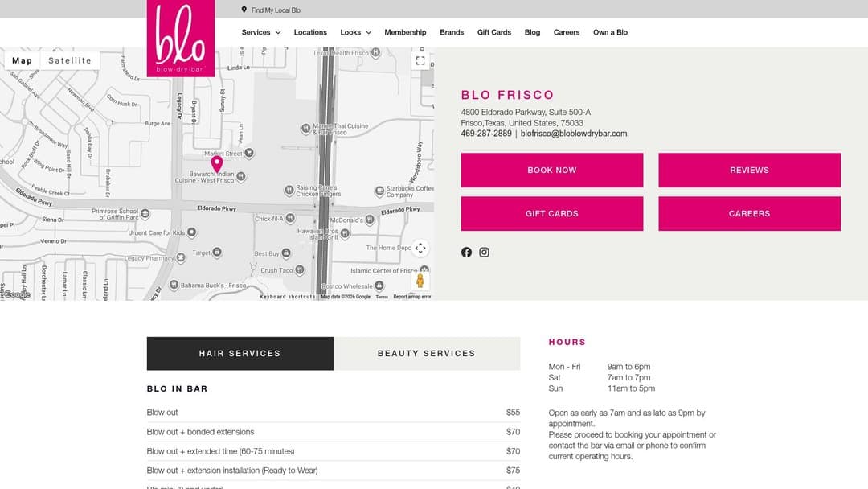Select the Urgent Care for Kids marker
Viewport: 868px width, 489px height.
[x=191, y=232]
